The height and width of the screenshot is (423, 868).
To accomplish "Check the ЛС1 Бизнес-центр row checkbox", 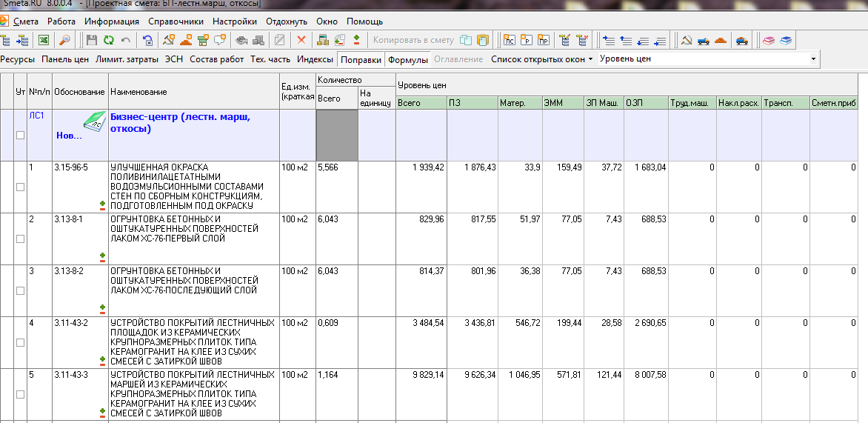I will point(21,135).
